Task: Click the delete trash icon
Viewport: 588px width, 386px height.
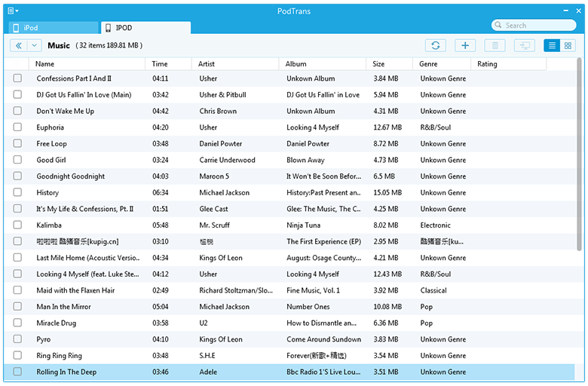Action: pos(495,45)
